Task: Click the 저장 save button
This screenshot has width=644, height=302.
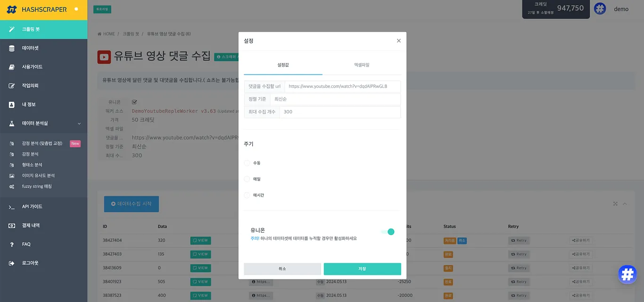Action: (x=362, y=269)
